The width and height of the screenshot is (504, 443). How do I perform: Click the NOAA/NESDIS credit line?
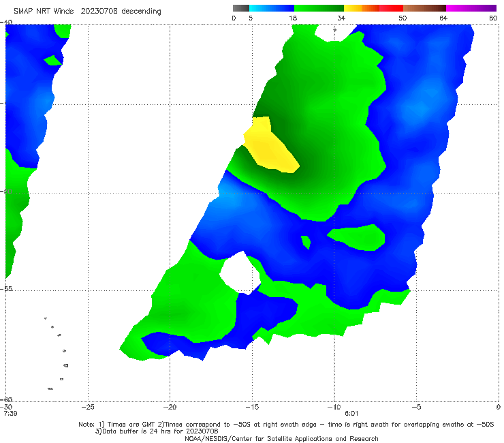coord(281,439)
